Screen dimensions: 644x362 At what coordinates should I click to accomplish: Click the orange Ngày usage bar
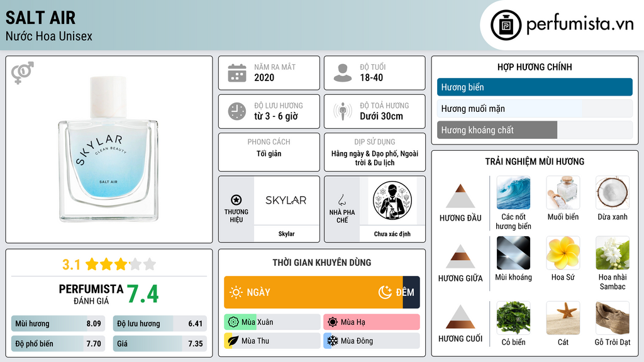[313, 292]
